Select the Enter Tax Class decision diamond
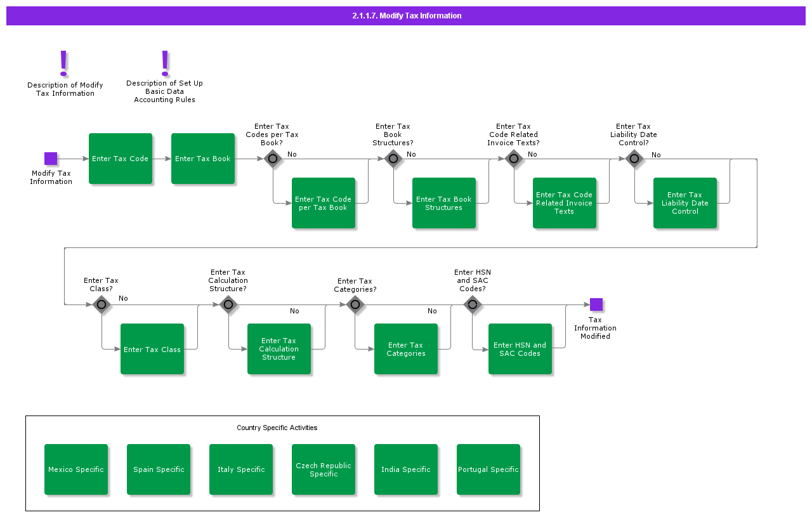812x517 pixels. pos(101,305)
